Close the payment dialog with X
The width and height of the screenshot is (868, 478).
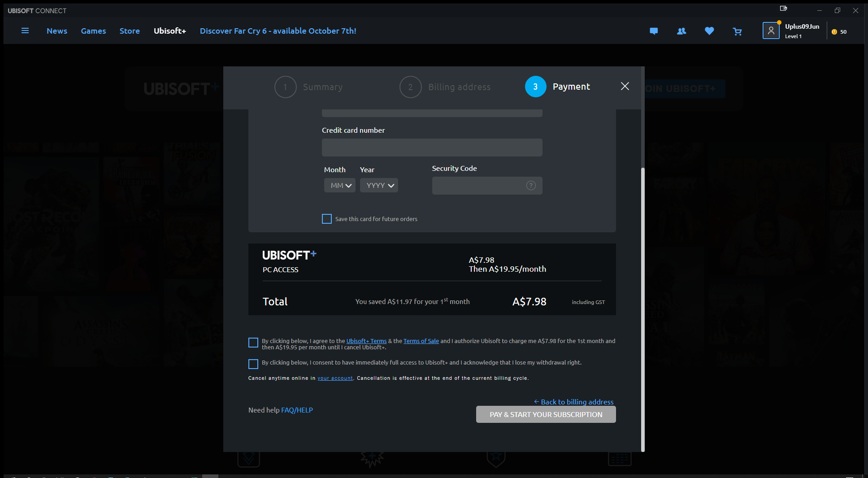point(625,86)
